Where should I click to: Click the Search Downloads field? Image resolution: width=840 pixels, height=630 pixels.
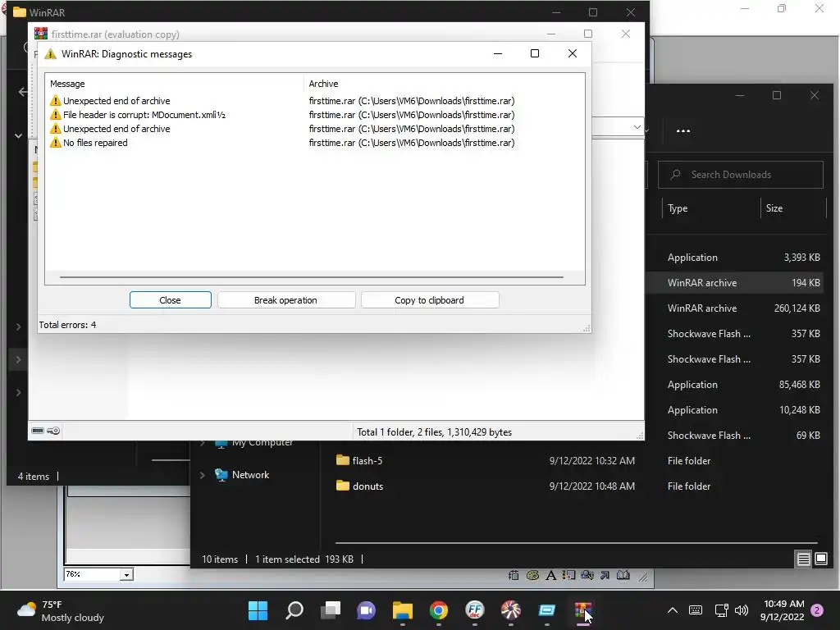741,175
